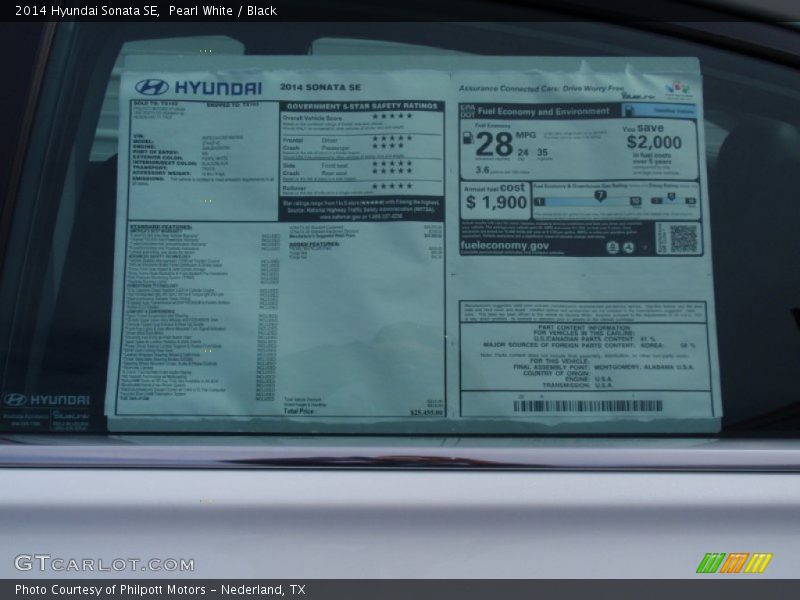Click the '24' city MPG value
Image resolution: width=800 pixels, height=600 pixels.
click(523, 153)
